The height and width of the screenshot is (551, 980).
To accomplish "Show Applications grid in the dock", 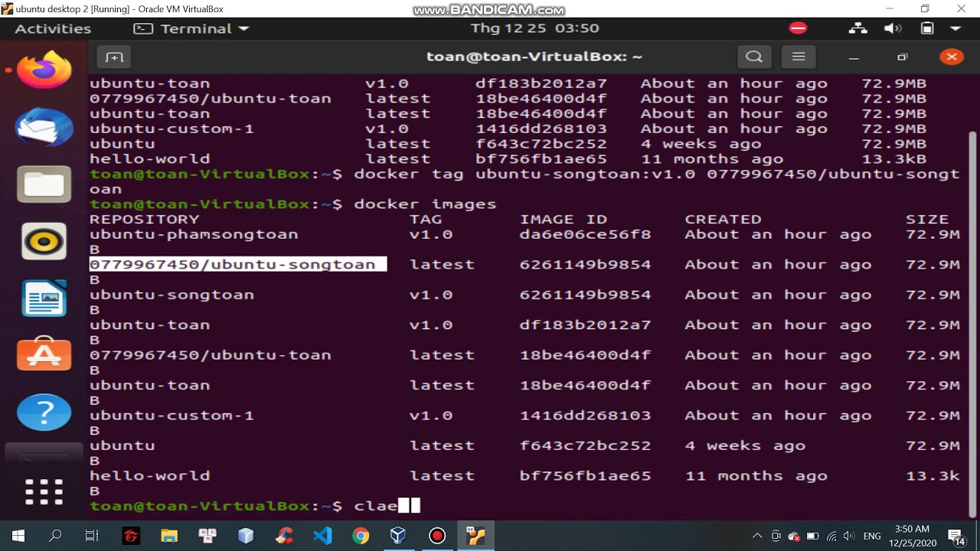I will [44, 492].
